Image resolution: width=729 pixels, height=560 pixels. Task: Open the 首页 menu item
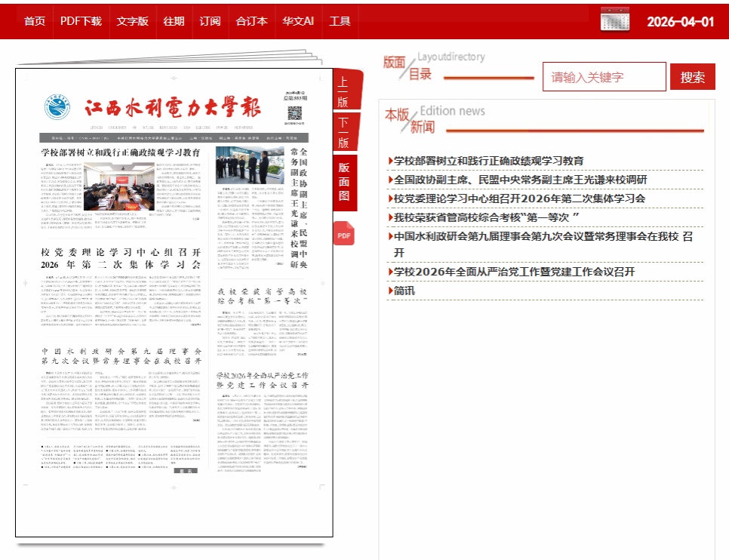point(35,21)
